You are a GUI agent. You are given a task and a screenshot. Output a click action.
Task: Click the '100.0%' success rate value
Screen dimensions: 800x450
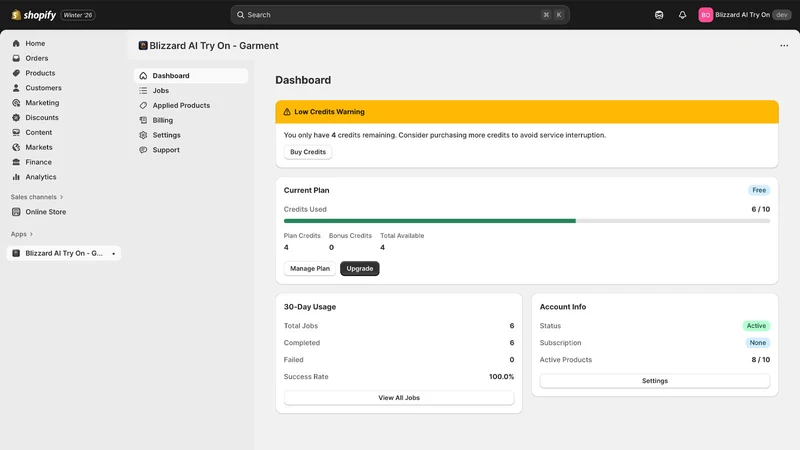click(x=501, y=377)
